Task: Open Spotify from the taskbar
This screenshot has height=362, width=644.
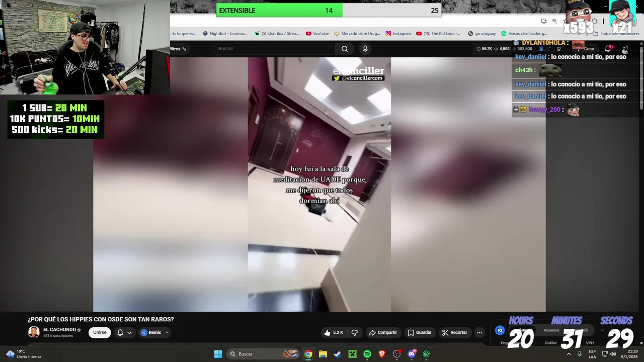Action: point(367,354)
